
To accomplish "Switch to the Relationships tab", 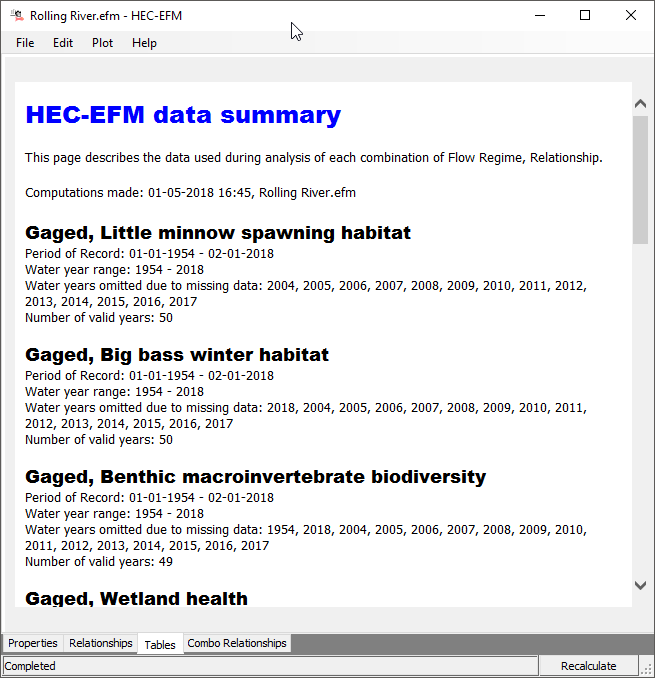I will (x=101, y=643).
